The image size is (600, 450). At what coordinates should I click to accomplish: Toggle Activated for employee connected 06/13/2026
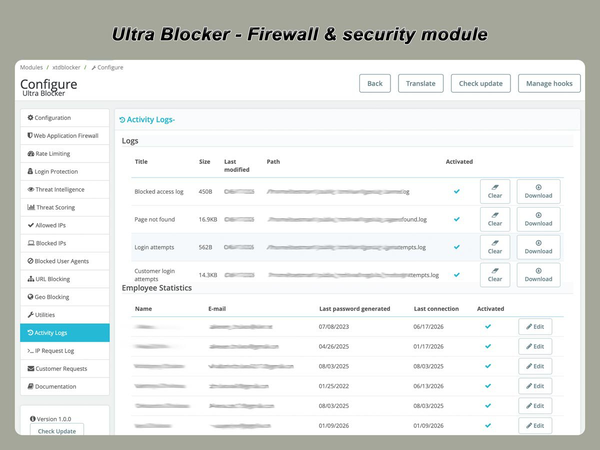tap(488, 386)
